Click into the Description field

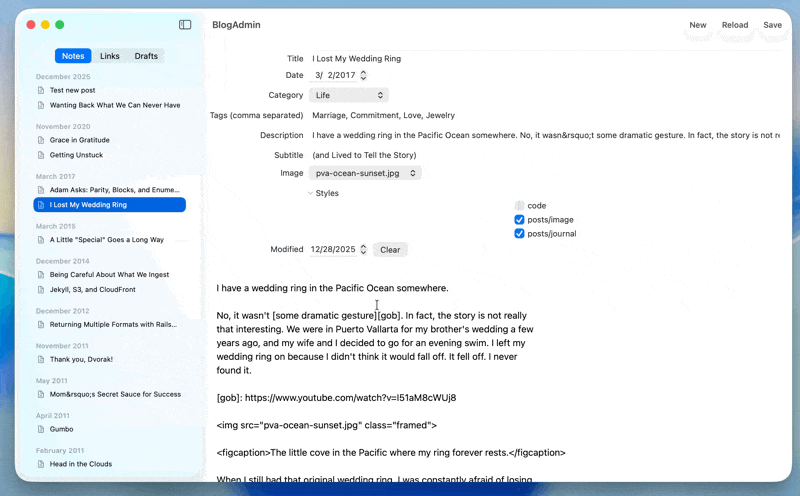coord(546,135)
